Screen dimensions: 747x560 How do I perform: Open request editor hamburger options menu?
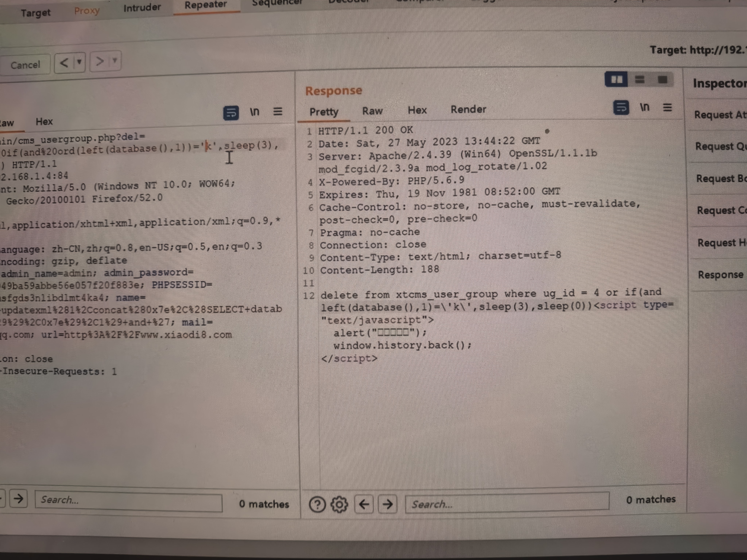click(278, 111)
